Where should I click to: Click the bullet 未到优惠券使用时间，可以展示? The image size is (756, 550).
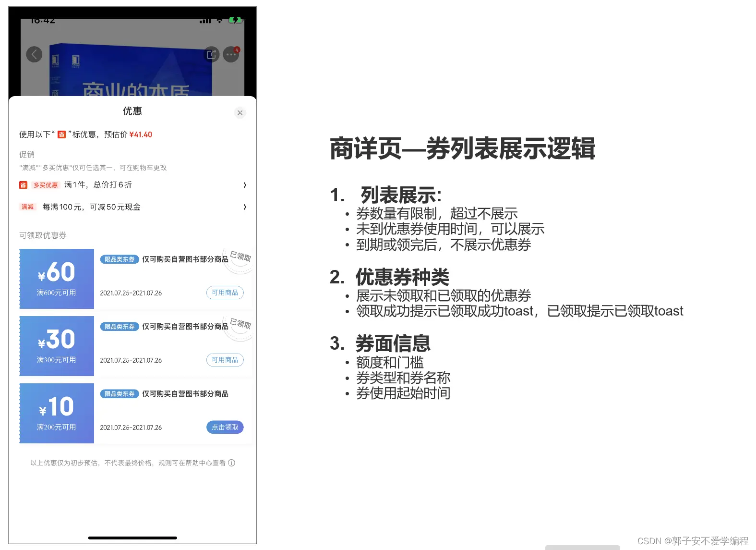[450, 229]
